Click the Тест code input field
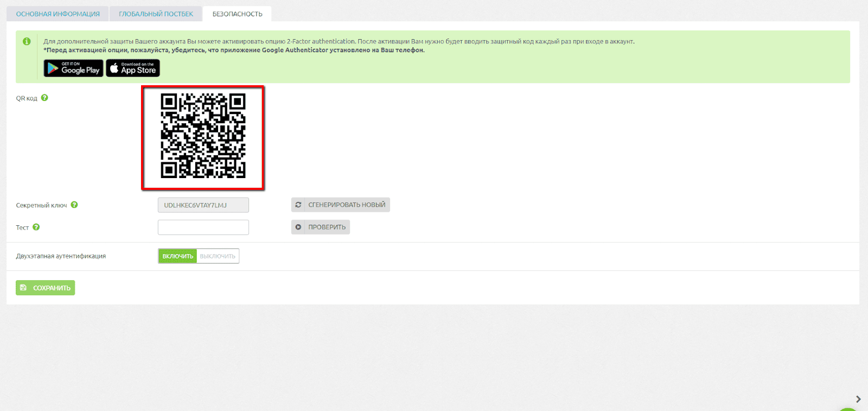 (x=203, y=227)
